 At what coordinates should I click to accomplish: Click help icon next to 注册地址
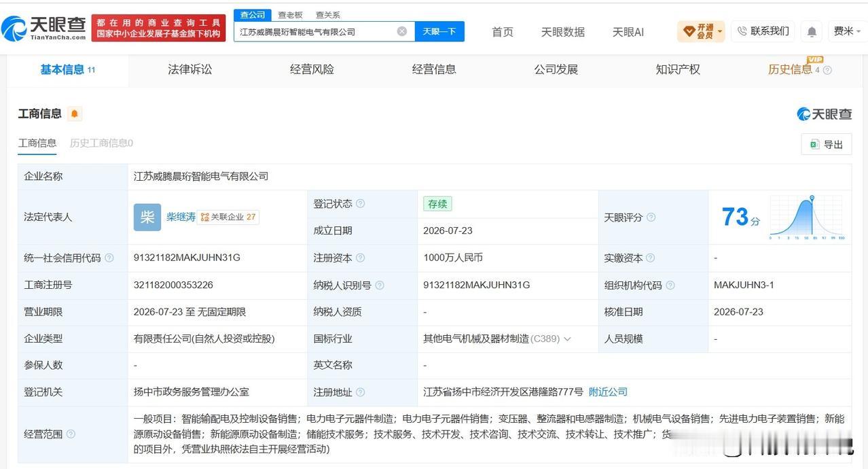(361, 392)
